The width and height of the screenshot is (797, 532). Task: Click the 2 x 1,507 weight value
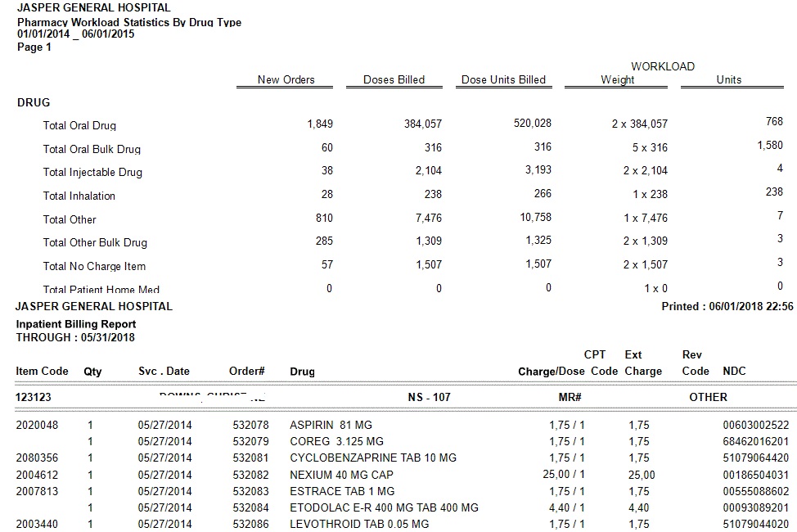[646, 265]
